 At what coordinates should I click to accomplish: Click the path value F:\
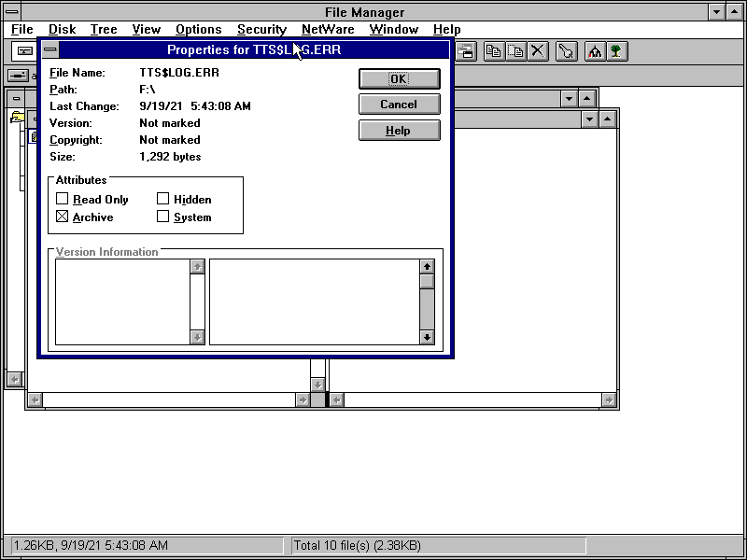click(x=148, y=89)
